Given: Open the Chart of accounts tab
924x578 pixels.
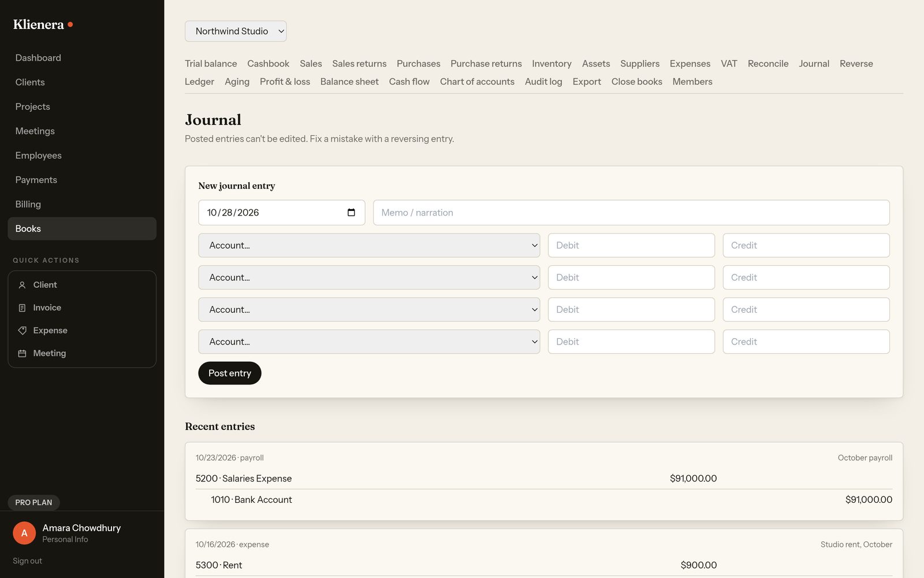Looking at the screenshot, I should pos(477,81).
